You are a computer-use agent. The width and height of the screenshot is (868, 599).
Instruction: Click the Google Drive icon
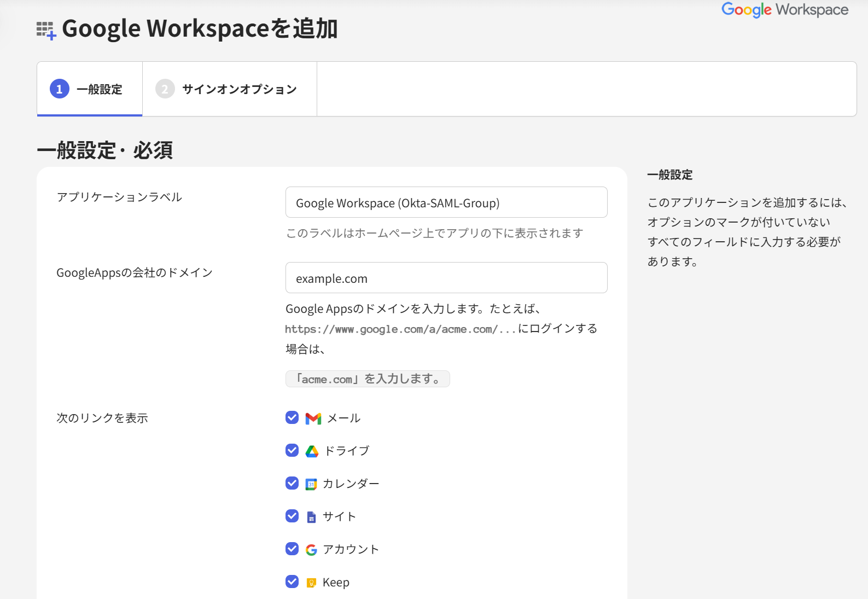pyautogui.click(x=312, y=451)
